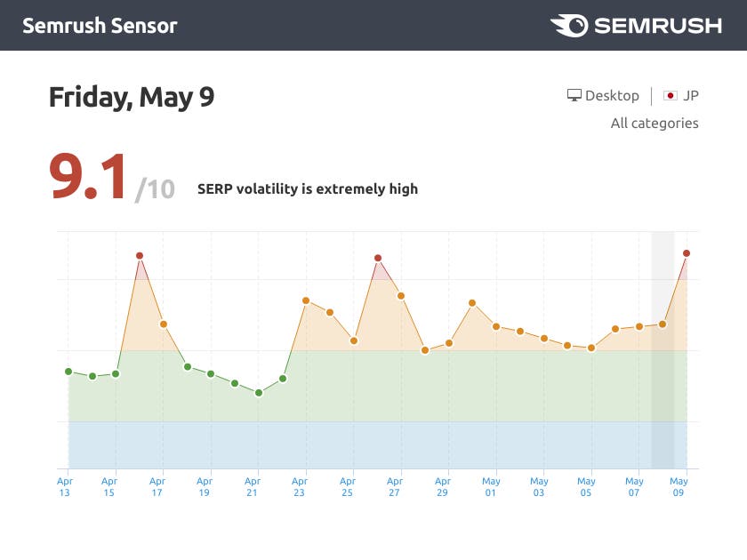Screen dimensions: 747x560
Task: Select the May 03 orange data point
Action: point(544,338)
